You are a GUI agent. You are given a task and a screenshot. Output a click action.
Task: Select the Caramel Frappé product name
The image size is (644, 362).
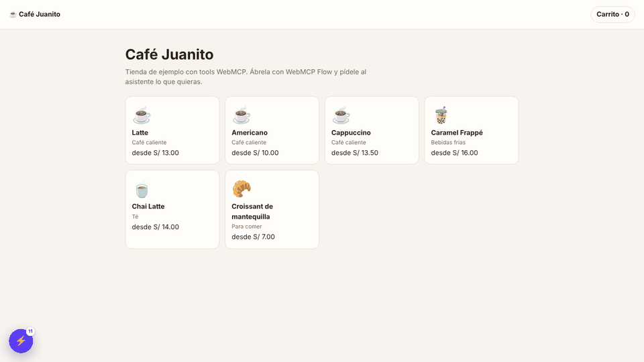point(457,133)
